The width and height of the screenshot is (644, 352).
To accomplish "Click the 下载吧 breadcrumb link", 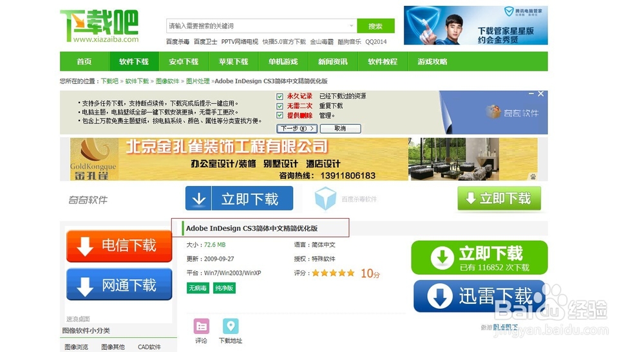I will coord(109,81).
